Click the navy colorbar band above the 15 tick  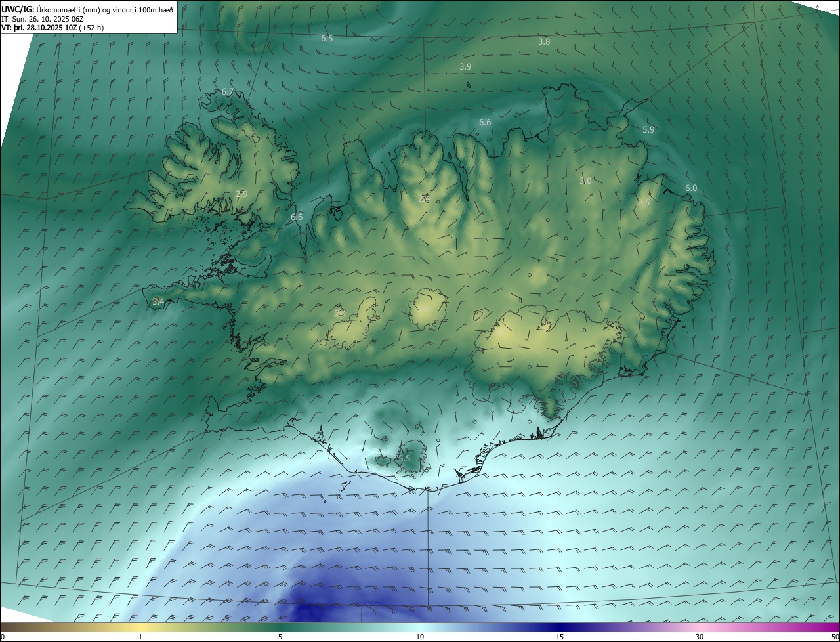(x=560, y=627)
